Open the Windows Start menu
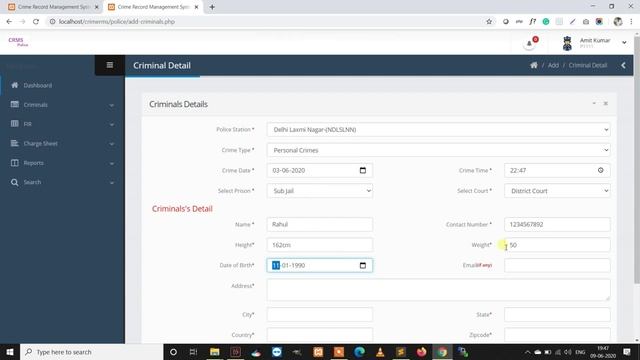This screenshot has height=360, width=640. tap(10, 352)
